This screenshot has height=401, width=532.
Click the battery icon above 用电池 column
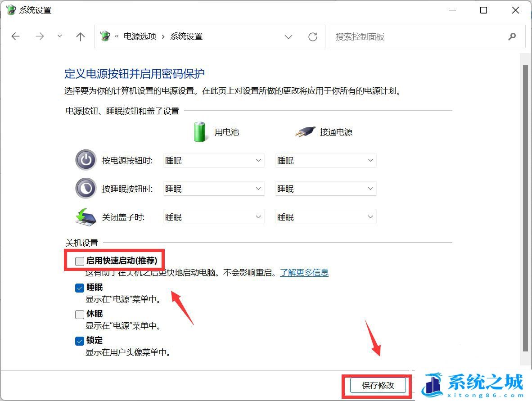[199, 131]
